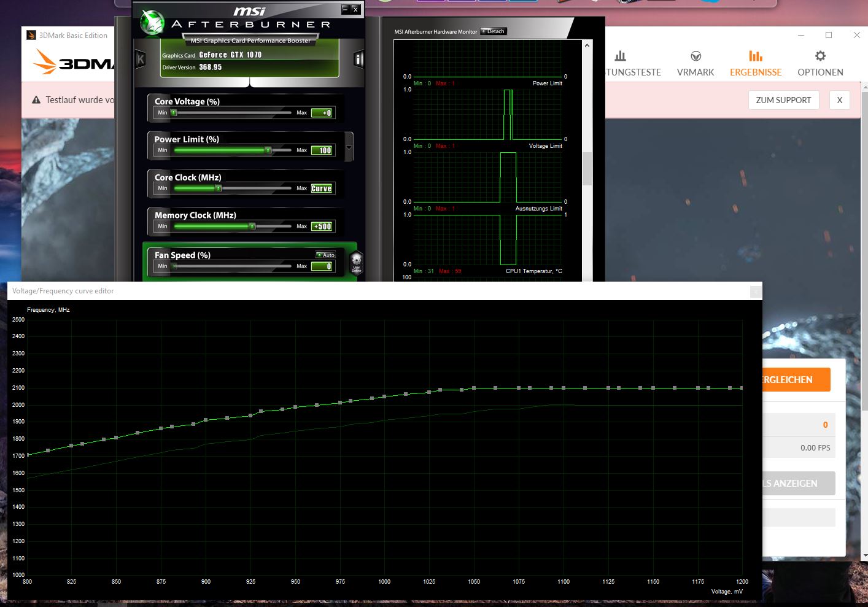
Task: Click the Ausnutzungs Limit graph label
Action: point(538,209)
